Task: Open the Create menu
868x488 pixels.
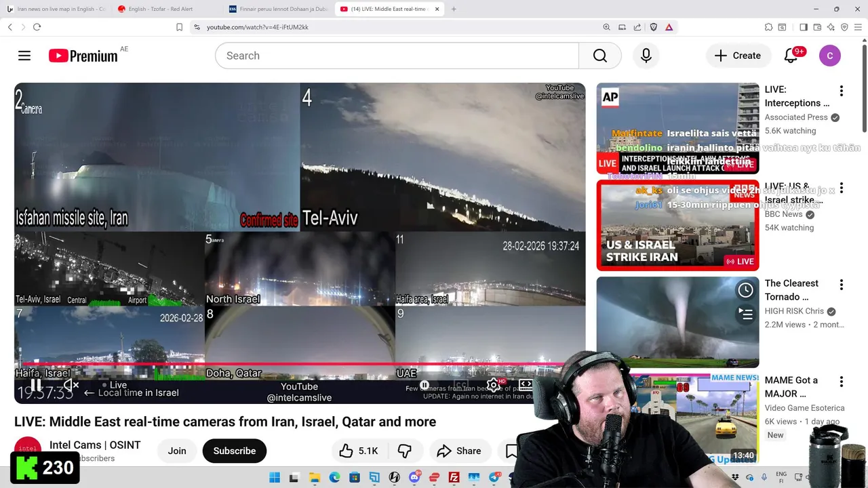Action: pyautogui.click(x=738, y=56)
